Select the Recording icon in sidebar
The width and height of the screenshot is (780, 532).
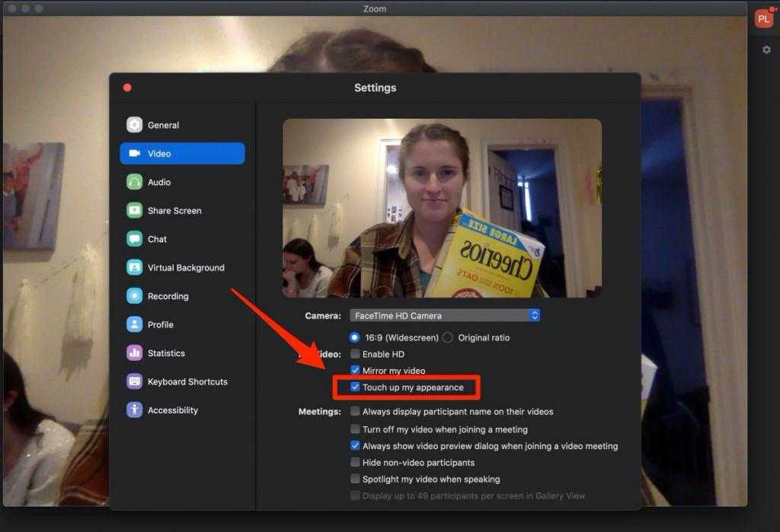click(135, 296)
